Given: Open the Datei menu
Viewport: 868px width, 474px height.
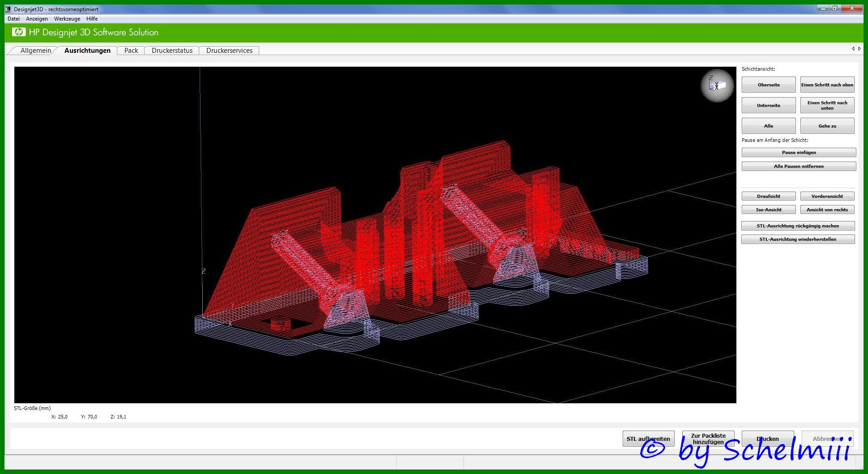Looking at the screenshot, I should pos(13,19).
